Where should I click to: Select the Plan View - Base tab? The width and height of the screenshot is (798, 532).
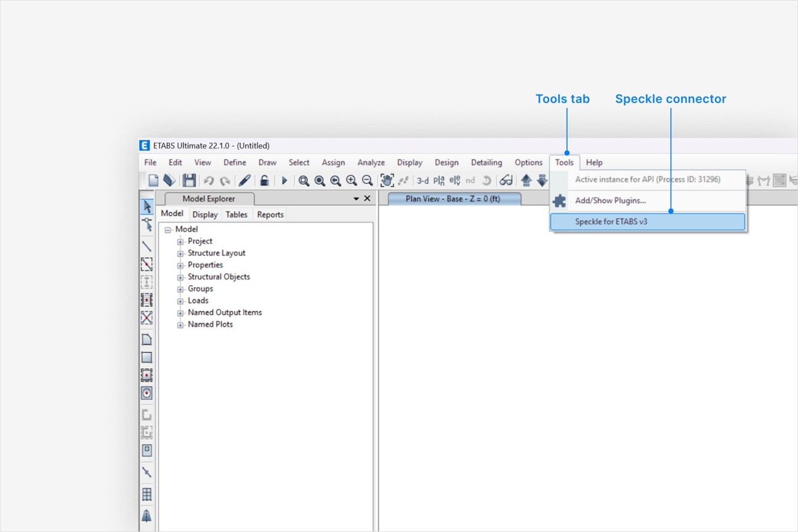[454, 199]
